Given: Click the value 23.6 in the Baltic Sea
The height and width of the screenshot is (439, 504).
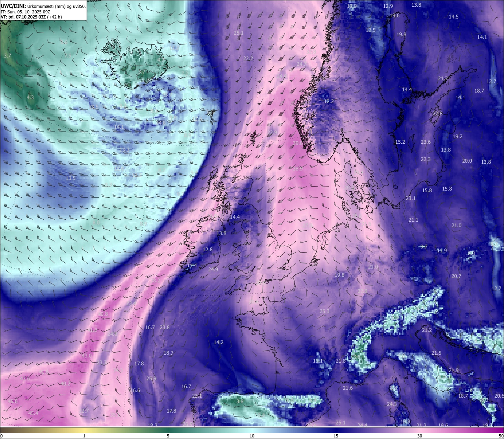Looking at the screenshot, I should click(x=426, y=142).
